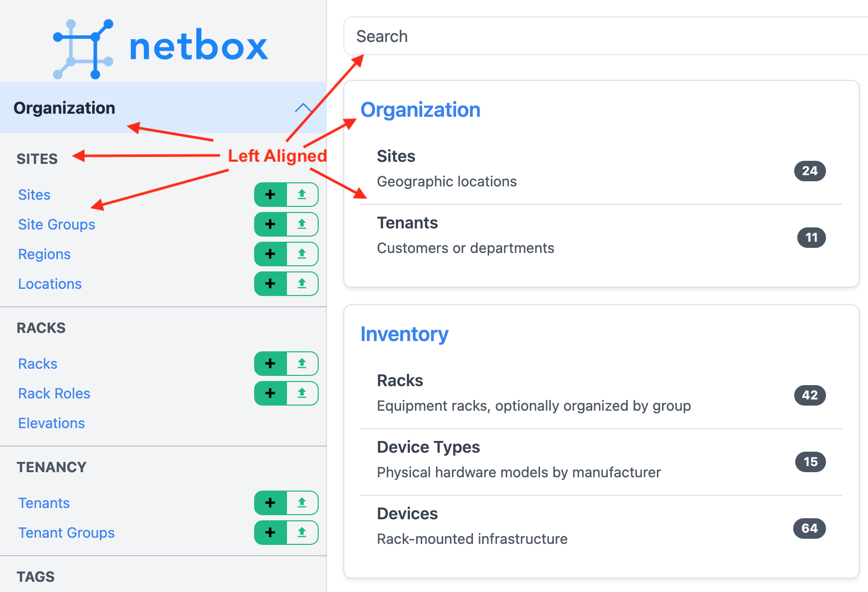Open Tenants in the sidebar
Viewport: 868px width, 592px height.
[44, 503]
